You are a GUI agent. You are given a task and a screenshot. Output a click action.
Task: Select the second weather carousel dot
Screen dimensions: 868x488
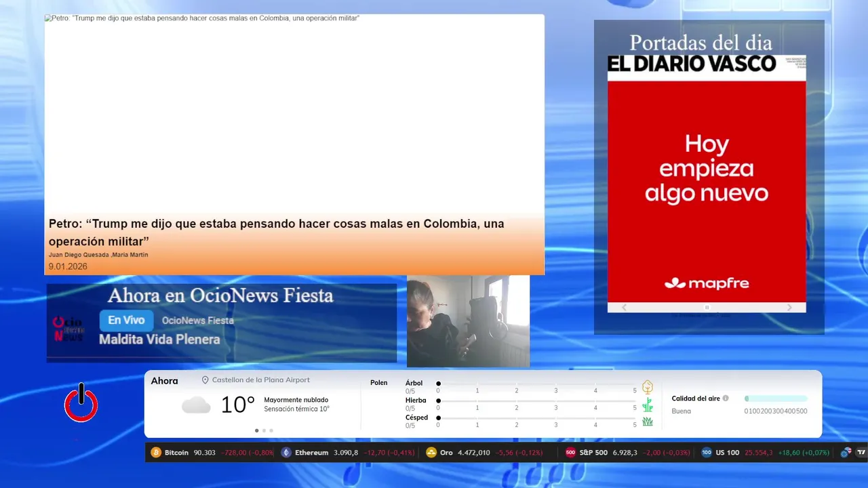[264, 430]
